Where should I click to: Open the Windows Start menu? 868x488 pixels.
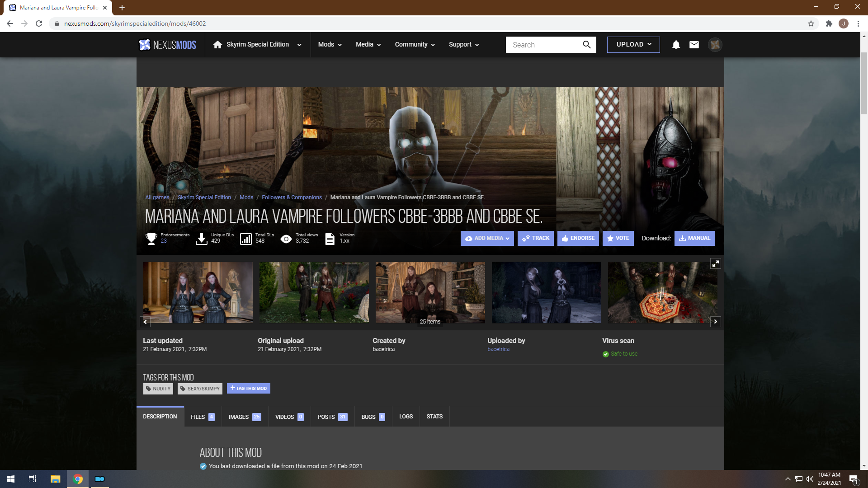point(11,479)
